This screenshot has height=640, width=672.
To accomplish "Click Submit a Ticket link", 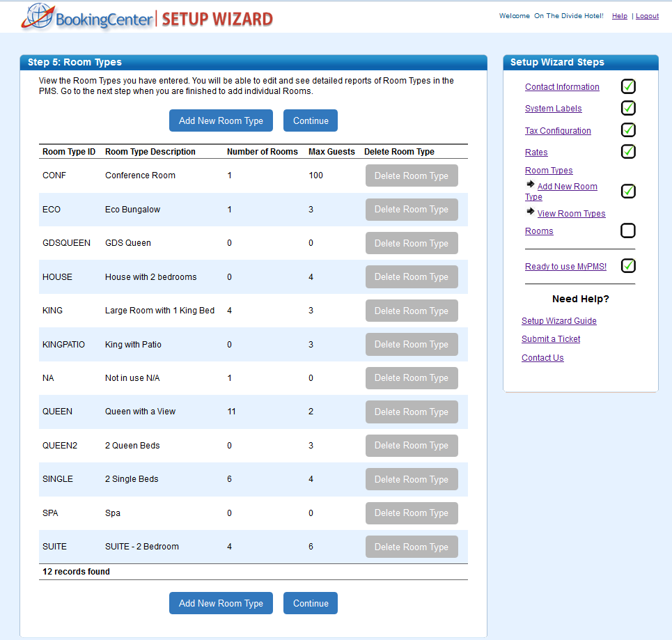I will [x=551, y=339].
